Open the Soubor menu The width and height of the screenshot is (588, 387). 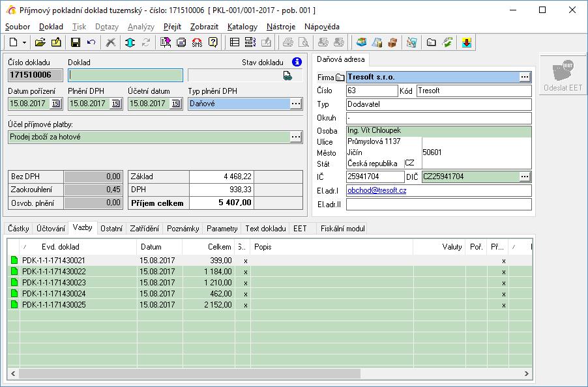(x=18, y=27)
